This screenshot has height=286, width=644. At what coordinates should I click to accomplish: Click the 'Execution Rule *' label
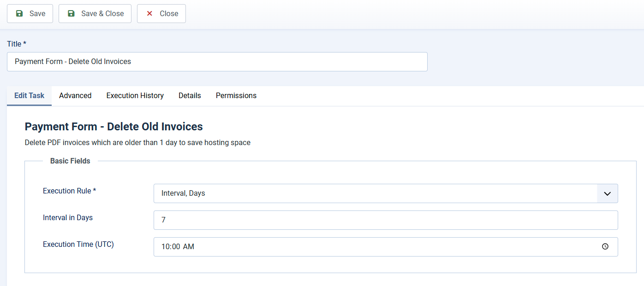point(70,191)
